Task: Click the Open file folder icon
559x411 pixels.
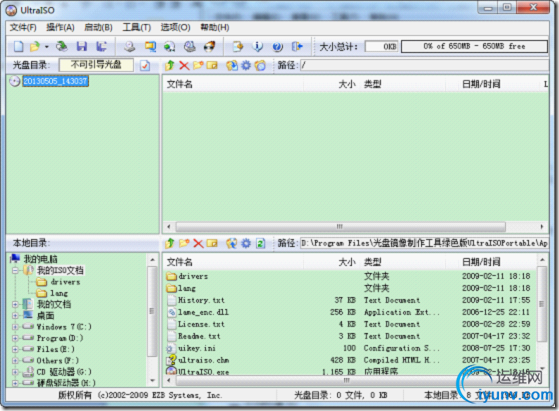Action: pos(35,46)
